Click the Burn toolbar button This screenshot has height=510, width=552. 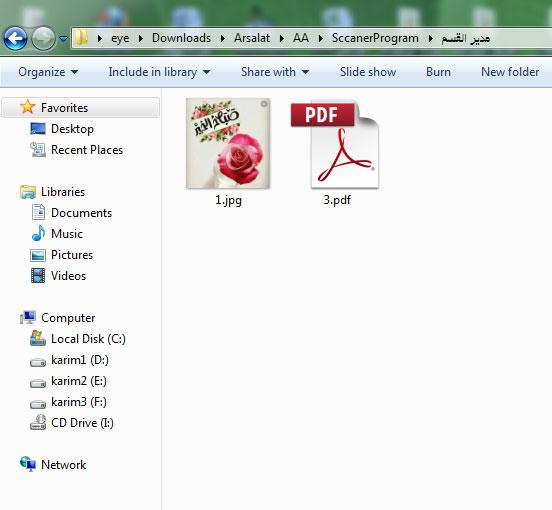438,72
